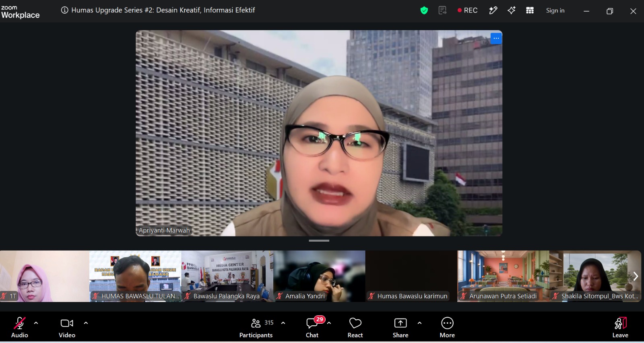Screen dimensions: 644x343
Task: Open the Chat panel
Action: (x=312, y=328)
